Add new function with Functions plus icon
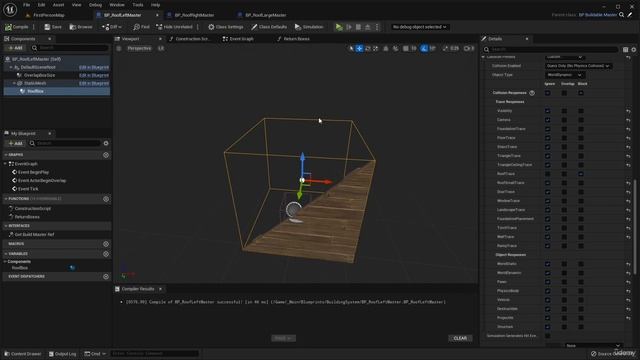The image size is (640, 360). pyautogui.click(x=106, y=199)
